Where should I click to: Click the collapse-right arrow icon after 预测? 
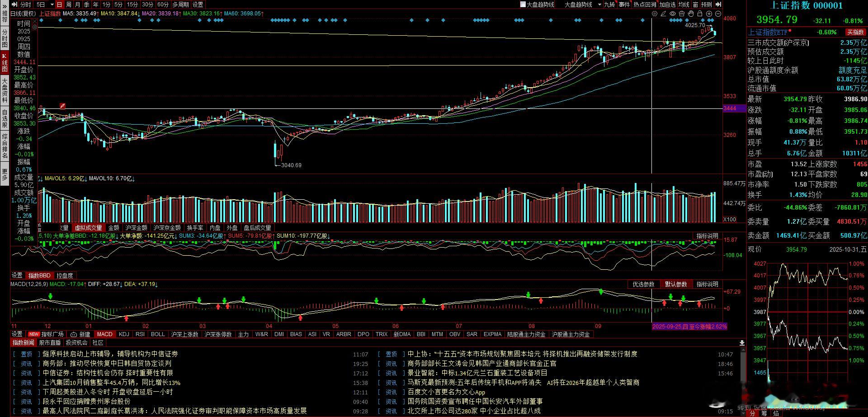[x=718, y=5]
